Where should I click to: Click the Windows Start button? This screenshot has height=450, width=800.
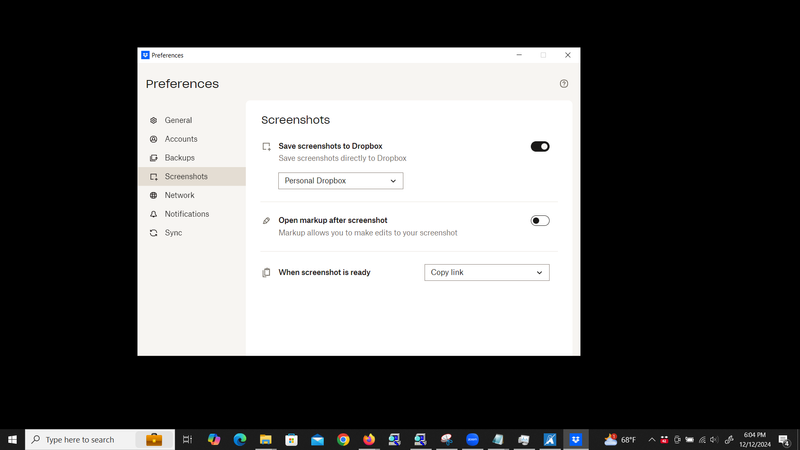pyautogui.click(x=12, y=439)
